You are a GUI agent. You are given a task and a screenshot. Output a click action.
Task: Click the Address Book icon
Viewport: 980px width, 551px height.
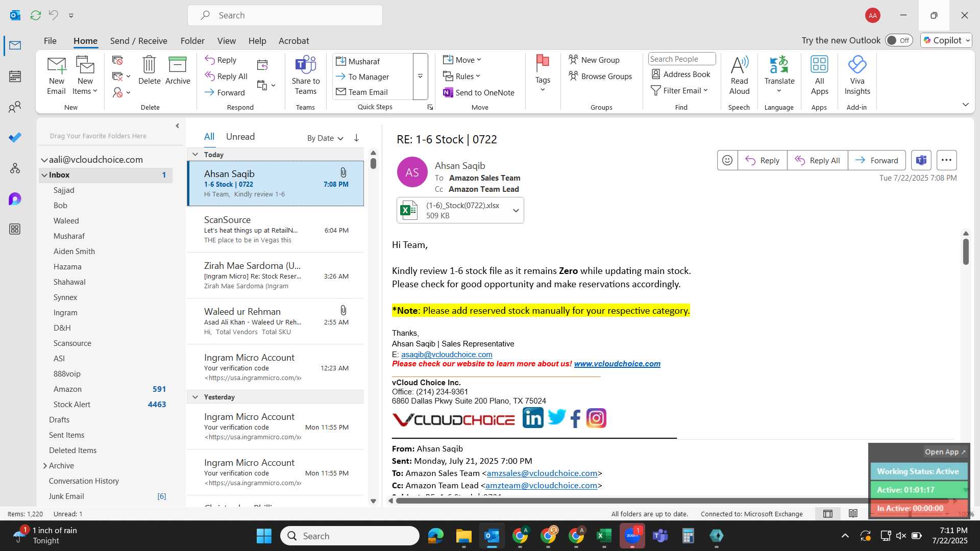tap(681, 74)
